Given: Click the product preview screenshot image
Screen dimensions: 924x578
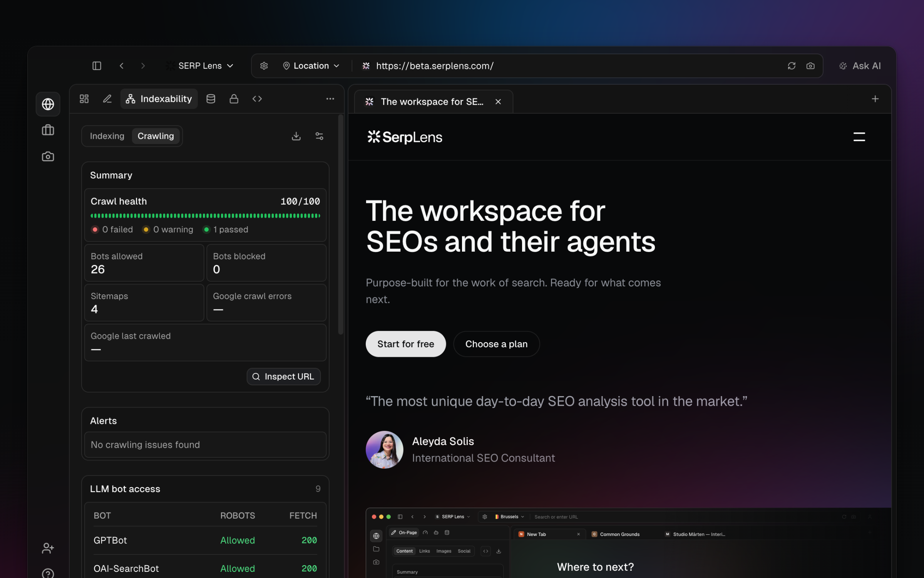Looking at the screenshot, I should (628, 543).
